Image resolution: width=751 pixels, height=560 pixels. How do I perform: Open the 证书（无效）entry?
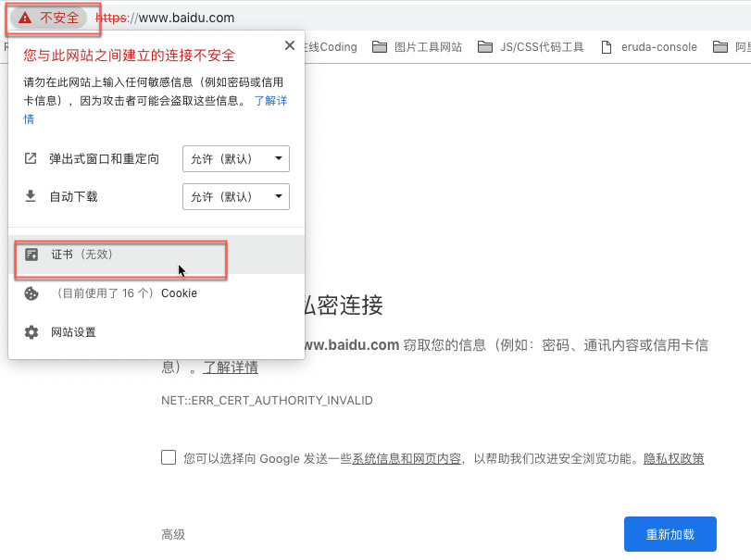(x=156, y=255)
